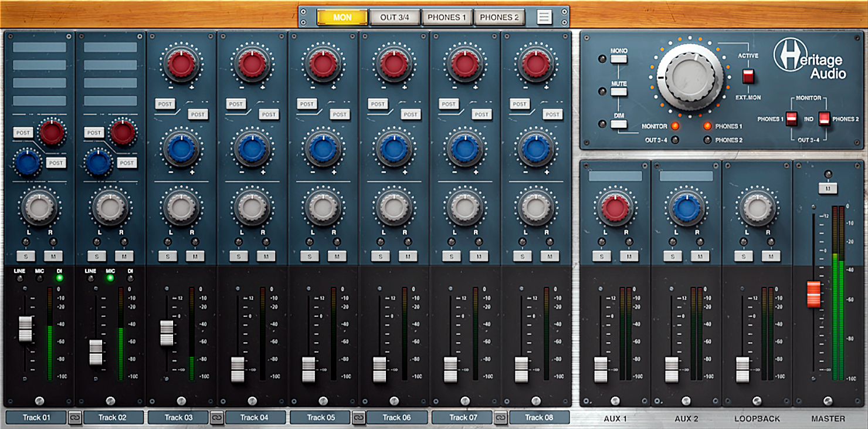This screenshot has width=868, height=429.
Task: Select the OUT 3/4 tab
Action: 395,17
